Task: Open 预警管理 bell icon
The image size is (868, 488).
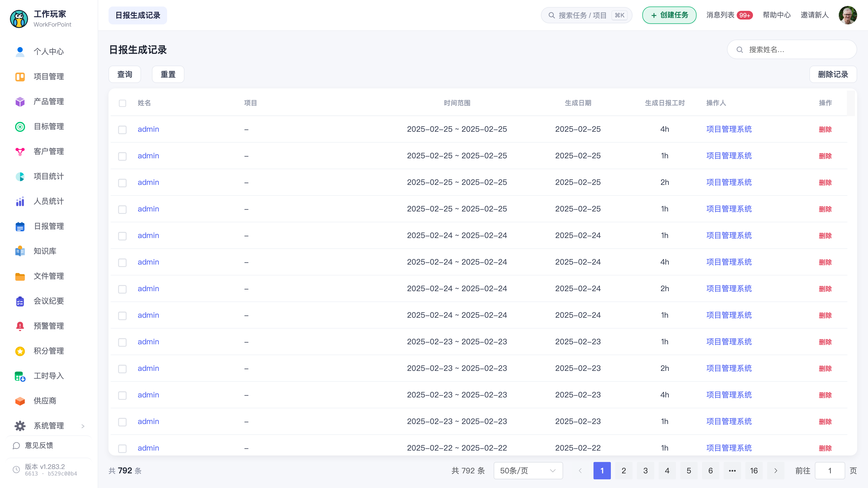Action: point(20,326)
